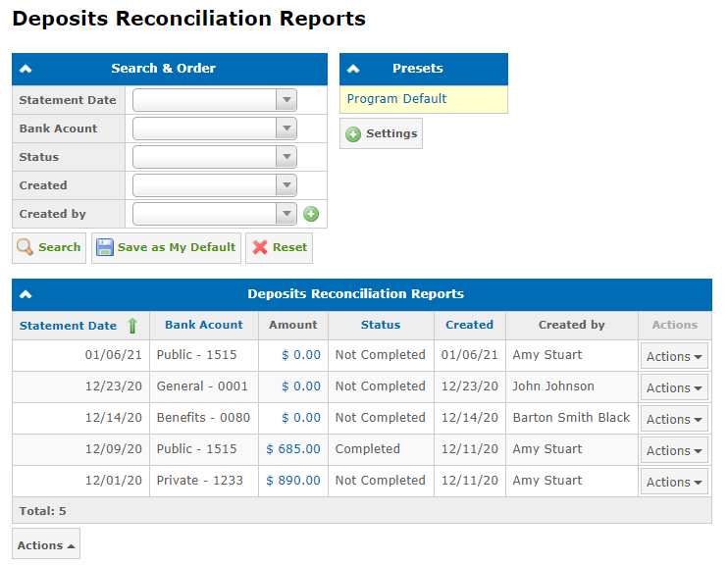This screenshot has height=566, width=728.
Task: Click the Benefits - 0080 bank account cell
Action: 203,418
